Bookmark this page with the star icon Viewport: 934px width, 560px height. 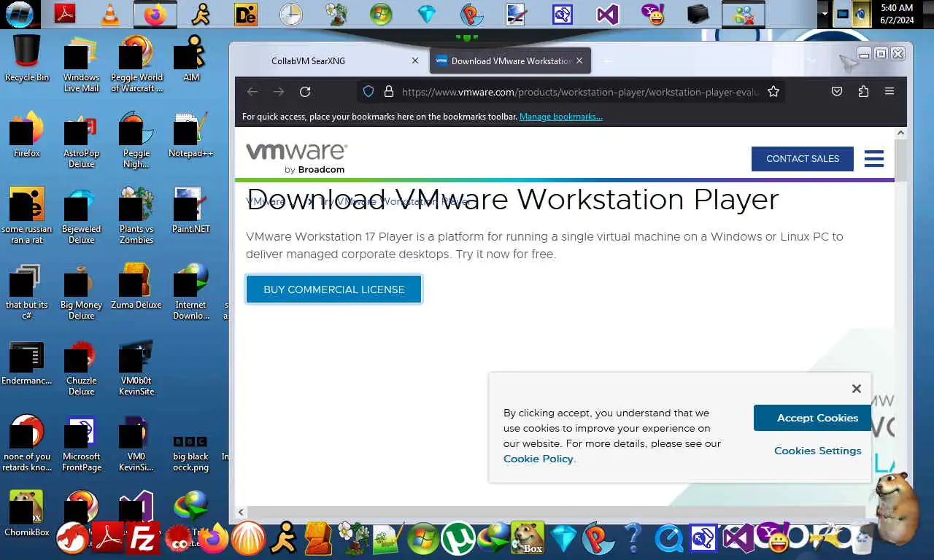773,91
